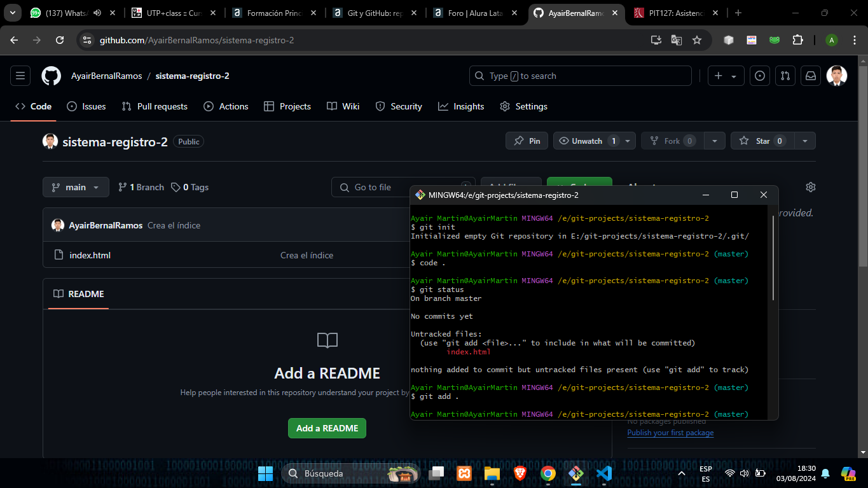Open the 0 Tags link
The width and height of the screenshot is (868, 488).
(190, 187)
